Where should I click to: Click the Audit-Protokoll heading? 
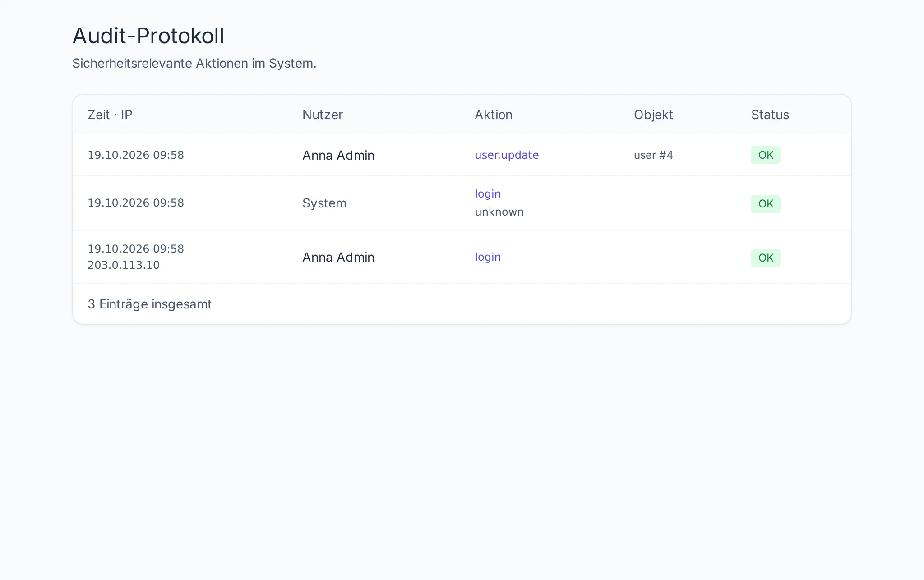[x=148, y=36]
